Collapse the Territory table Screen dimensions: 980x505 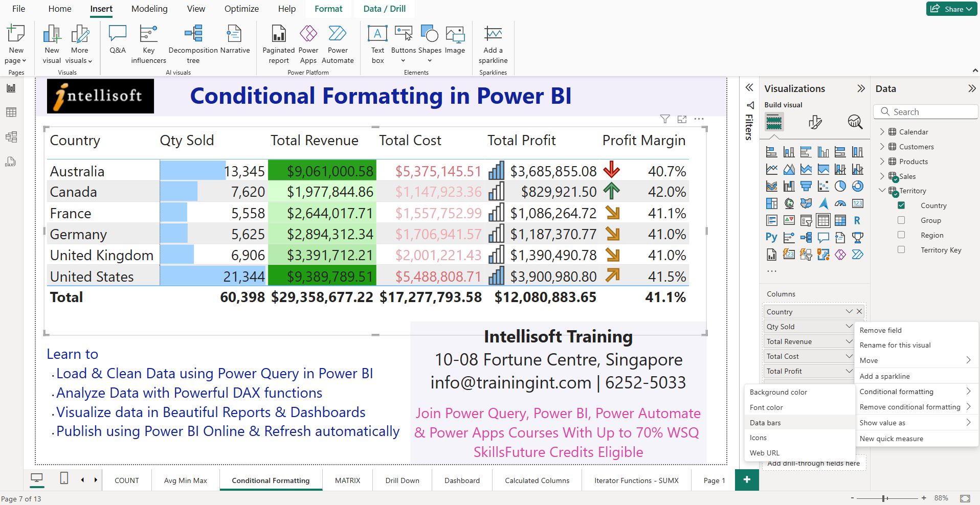[x=882, y=190]
